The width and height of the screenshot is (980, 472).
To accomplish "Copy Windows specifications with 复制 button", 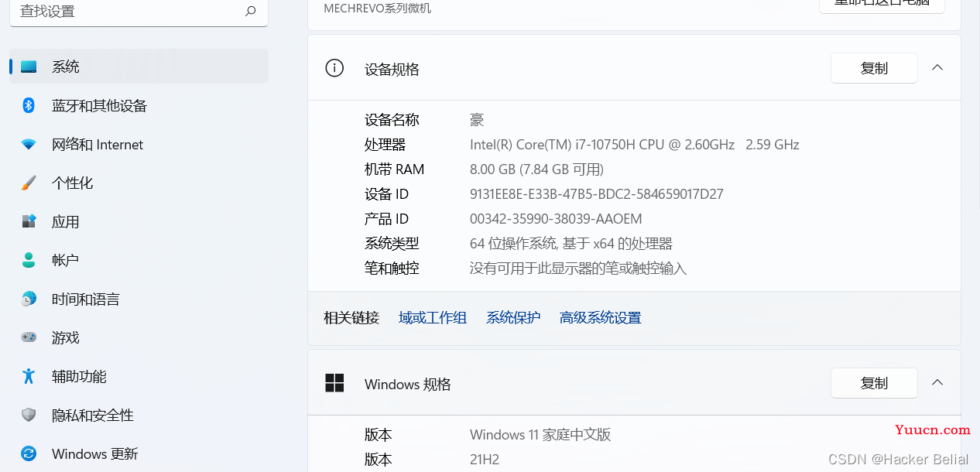I will (x=874, y=383).
